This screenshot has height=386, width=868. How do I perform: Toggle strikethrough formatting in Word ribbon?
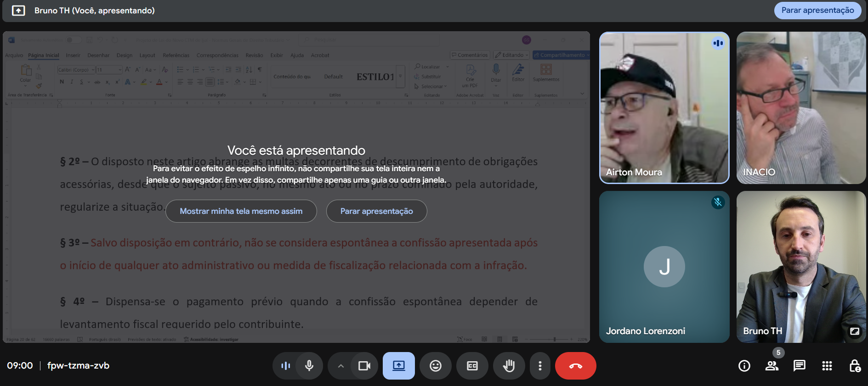click(x=97, y=82)
